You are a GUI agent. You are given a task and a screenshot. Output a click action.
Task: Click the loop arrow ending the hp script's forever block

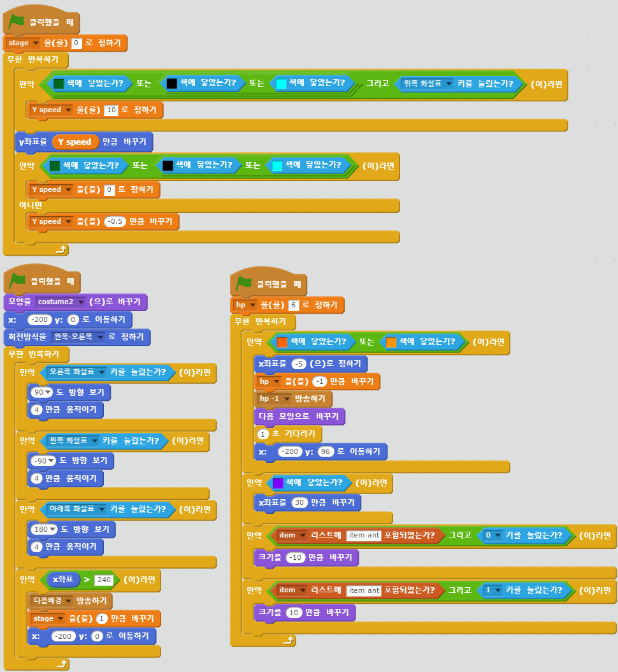[289, 640]
